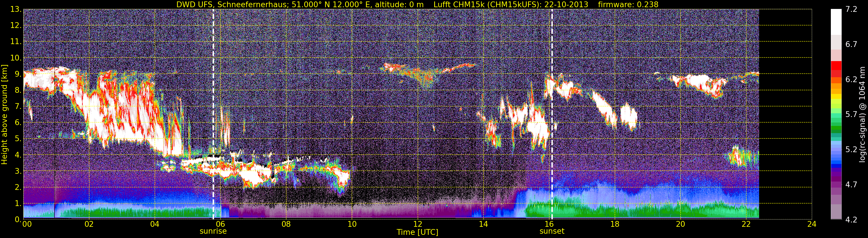Click "Lufft CHM15k (CHM15kUFS): 22-10-2013" in the title
This screenshot has width=868, height=238.
pyautogui.click(x=511, y=4)
